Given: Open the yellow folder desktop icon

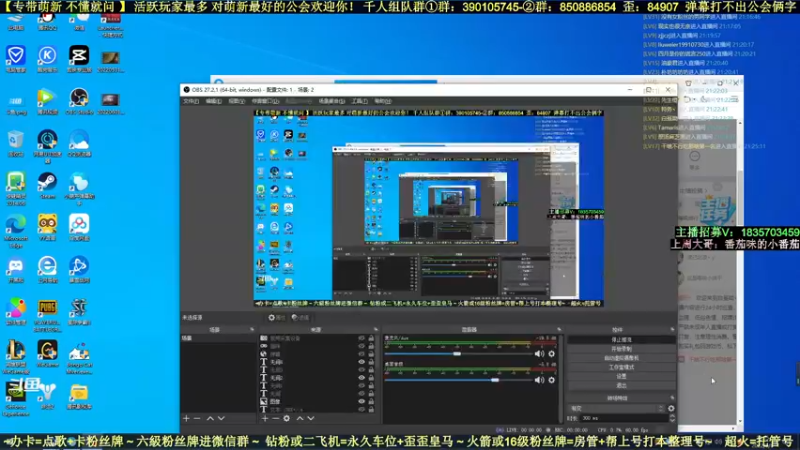Looking at the screenshot, I should pyautogui.click(x=79, y=397).
